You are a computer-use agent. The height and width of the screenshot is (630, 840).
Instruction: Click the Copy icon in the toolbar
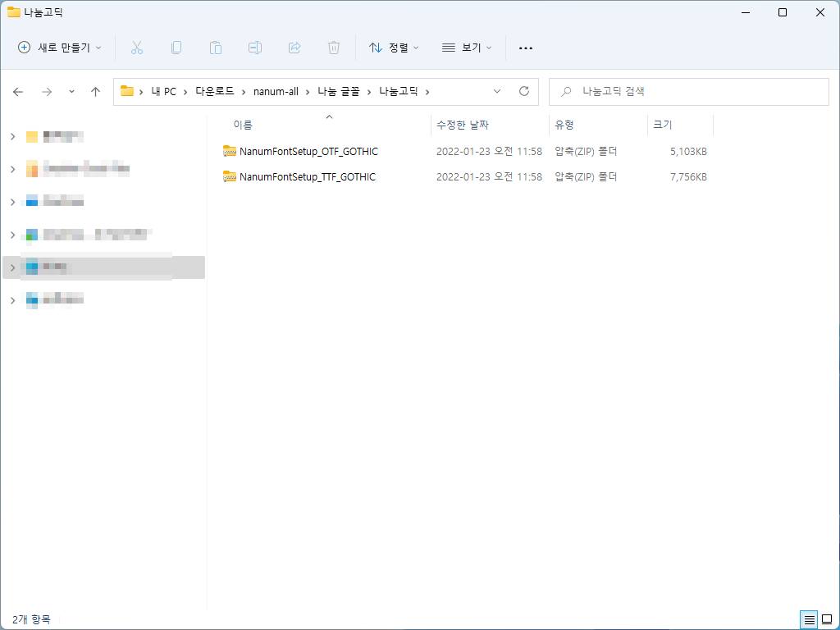(x=176, y=48)
